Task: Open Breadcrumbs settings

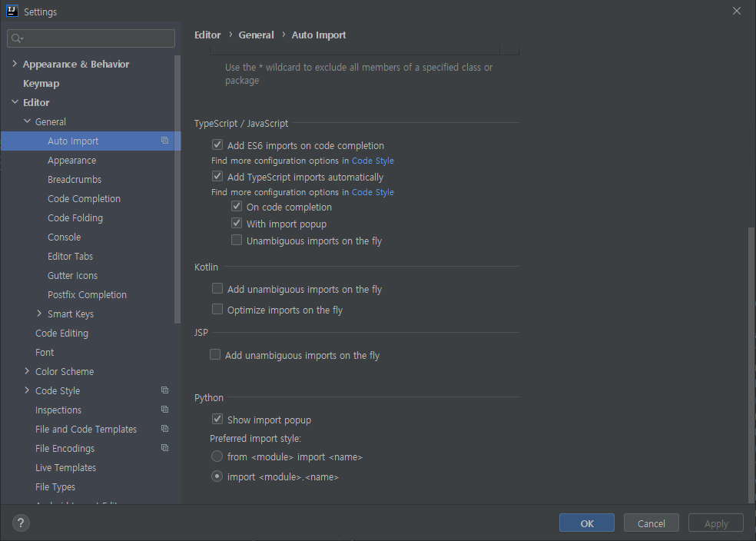Action: point(75,179)
